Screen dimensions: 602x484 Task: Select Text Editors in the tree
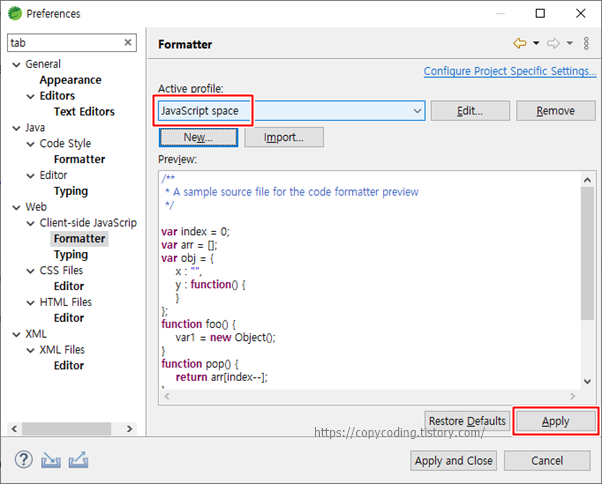click(x=84, y=111)
